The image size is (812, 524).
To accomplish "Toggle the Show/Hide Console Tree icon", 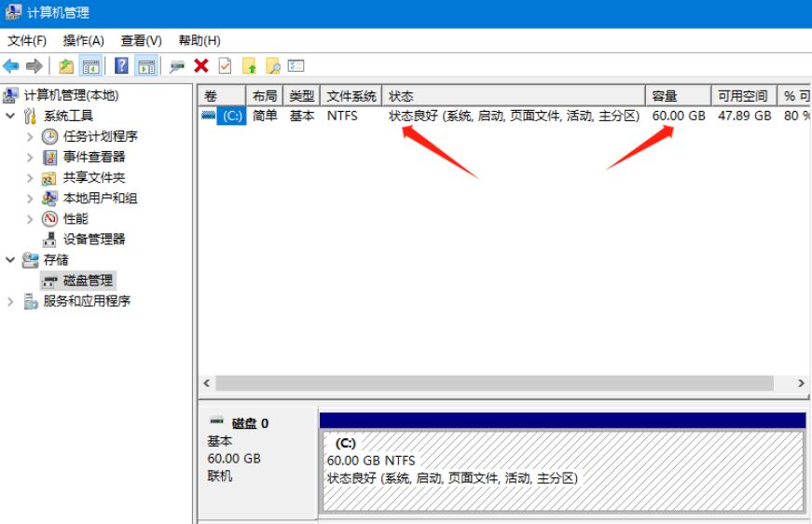I will pyautogui.click(x=90, y=66).
